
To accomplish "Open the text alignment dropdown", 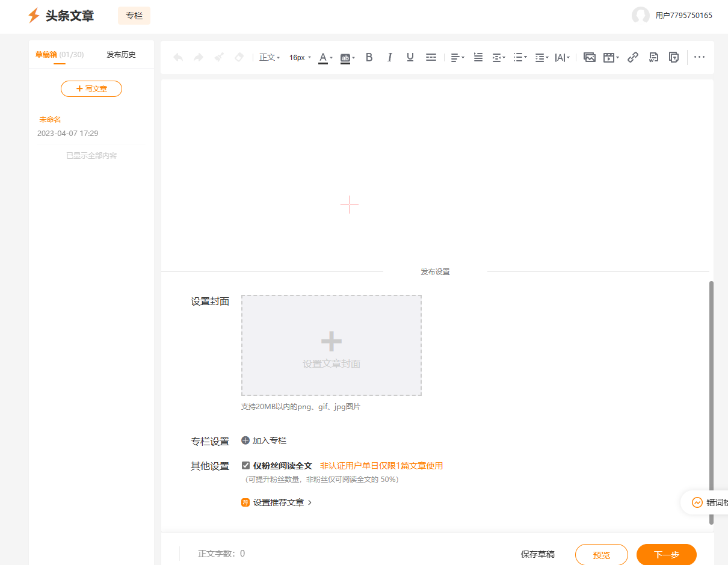I will (x=457, y=57).
